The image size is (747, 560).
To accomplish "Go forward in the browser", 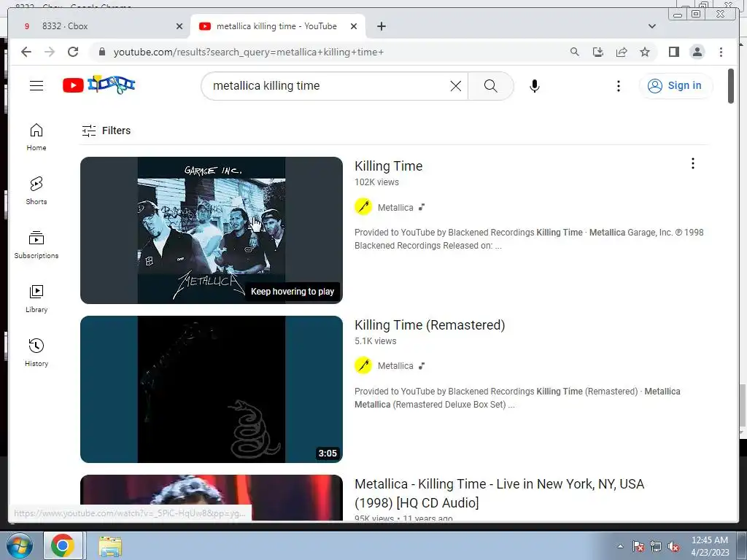I will (x=50, y=52).
